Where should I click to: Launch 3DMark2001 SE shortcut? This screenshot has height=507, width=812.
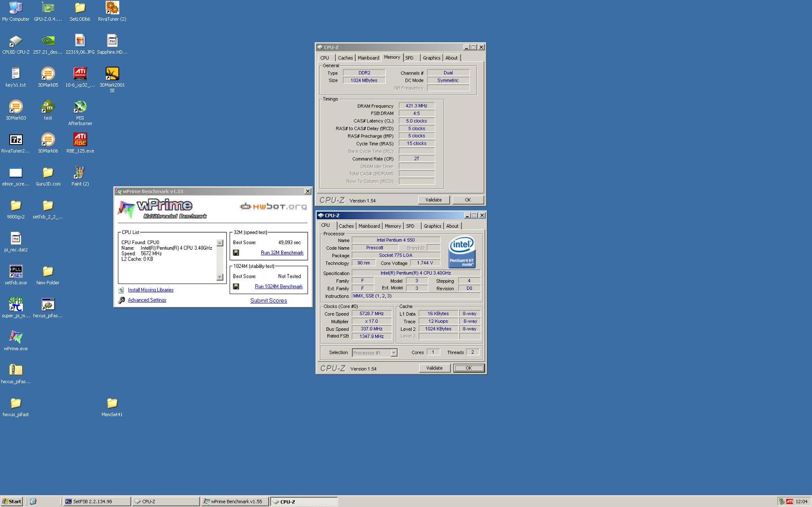[x=112, y=74]
